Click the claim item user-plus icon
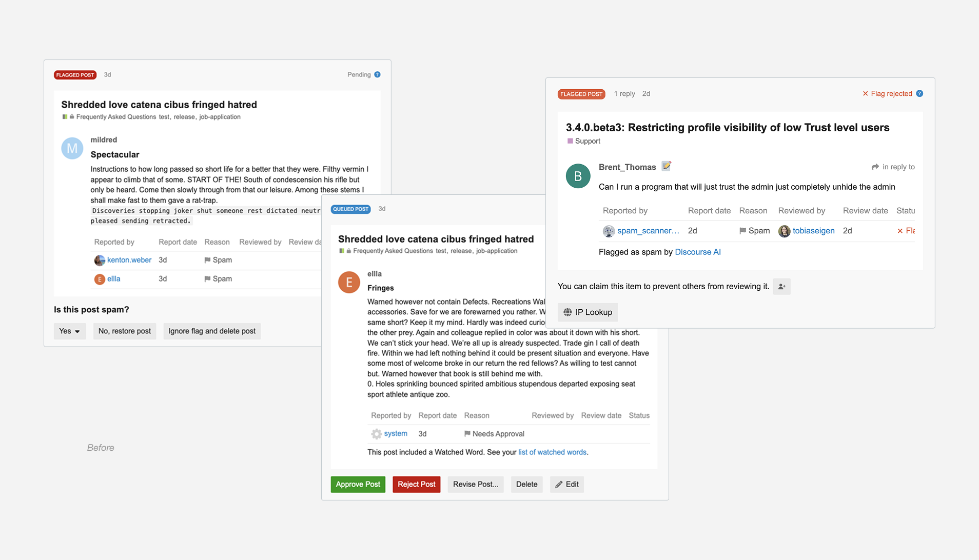Image resolution: width=979 pixels, height=560 pixels. 781,287
